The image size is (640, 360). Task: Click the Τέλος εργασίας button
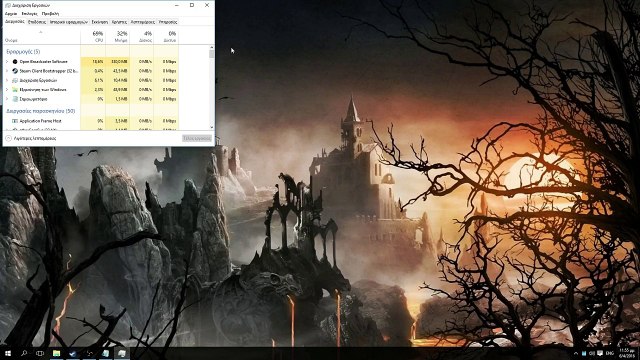coord(197,138)
